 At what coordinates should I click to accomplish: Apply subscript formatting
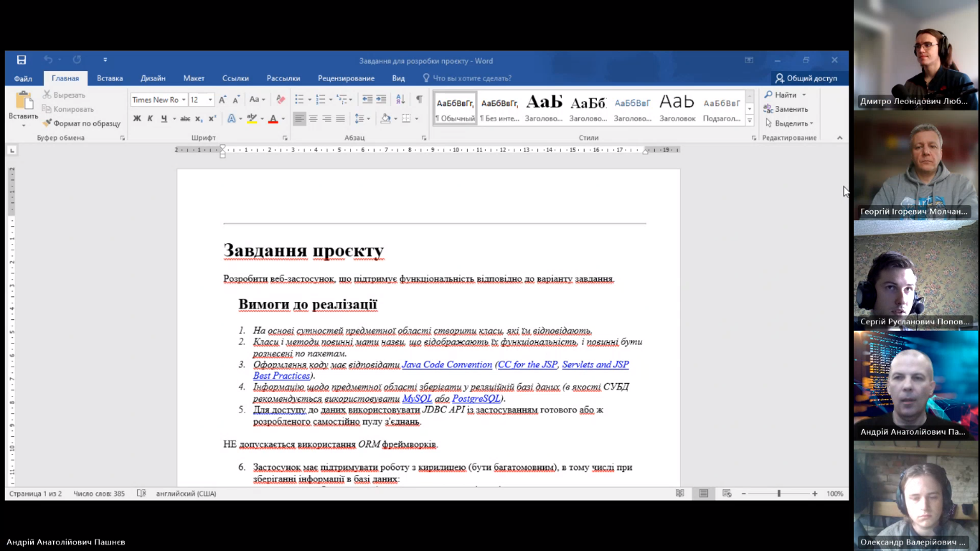(x=199, y=119)
